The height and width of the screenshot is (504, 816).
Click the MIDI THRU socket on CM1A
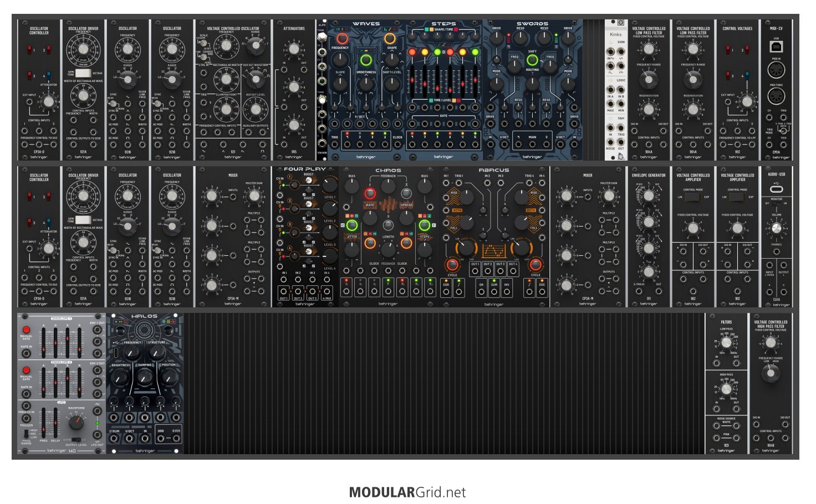tap(776, 96)
